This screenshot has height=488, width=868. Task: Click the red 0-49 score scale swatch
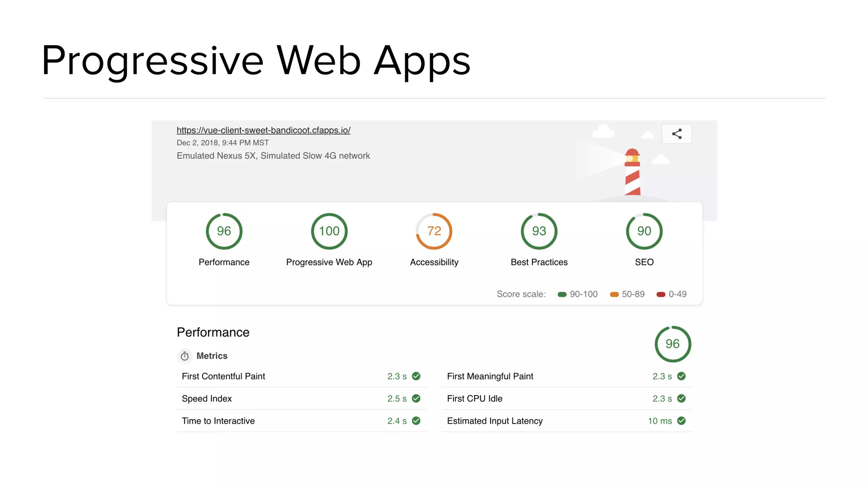click(661, 294)
